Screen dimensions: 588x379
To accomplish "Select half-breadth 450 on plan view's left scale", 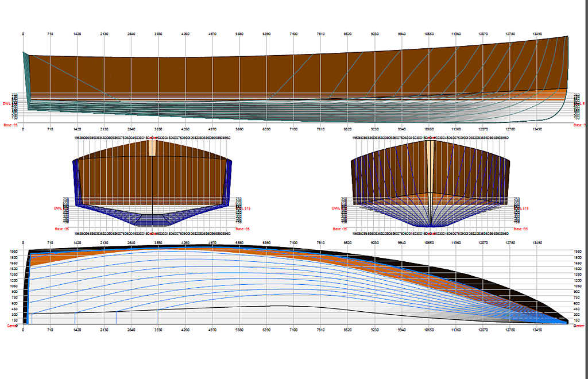I will (x=14, y=309).
